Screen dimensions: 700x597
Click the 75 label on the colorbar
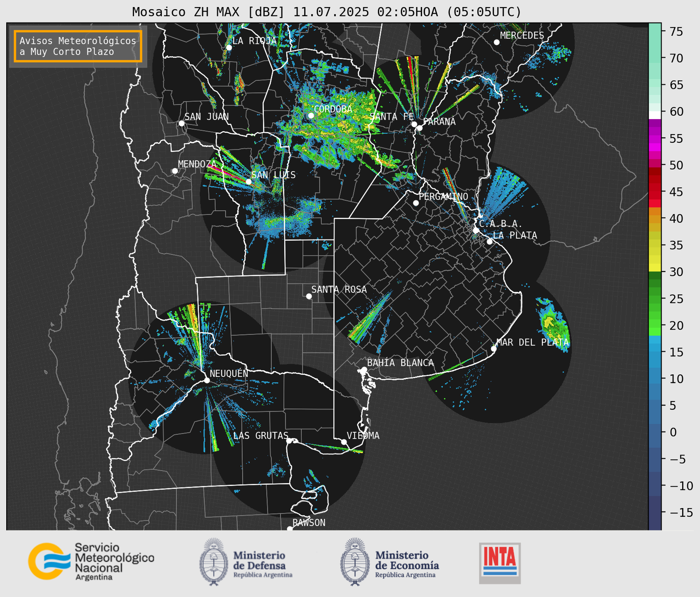(676, 32)
